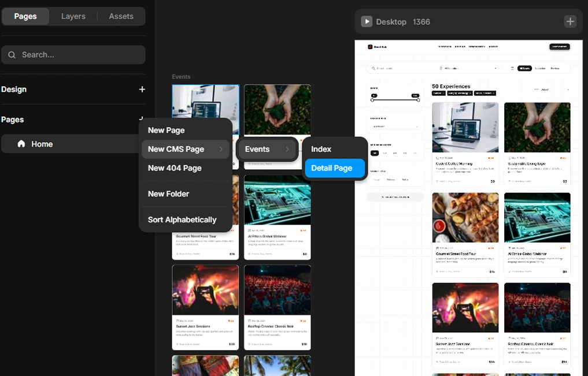The width and height of the screenshot is (588, 376).
Task: Click the wide reset button under preview filters
Action: coord(395,197)
